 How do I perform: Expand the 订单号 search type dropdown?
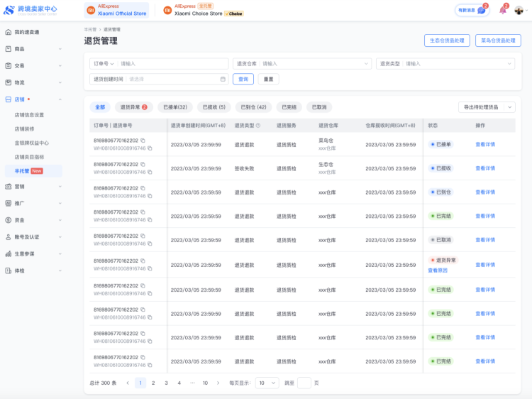103,64
